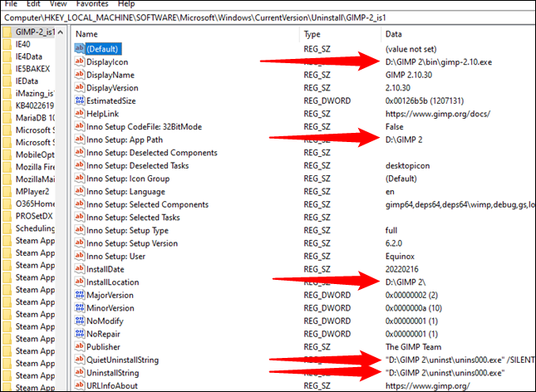This screenshot has height=392, width=536.
Task: Open the Edit menu
Action: [x=33, y=4]
